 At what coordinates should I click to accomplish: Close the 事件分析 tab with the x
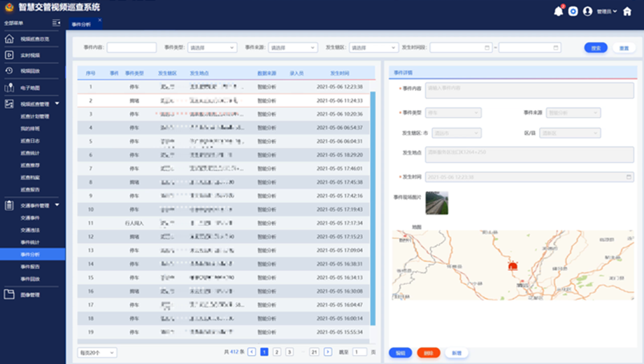(100, 20)
